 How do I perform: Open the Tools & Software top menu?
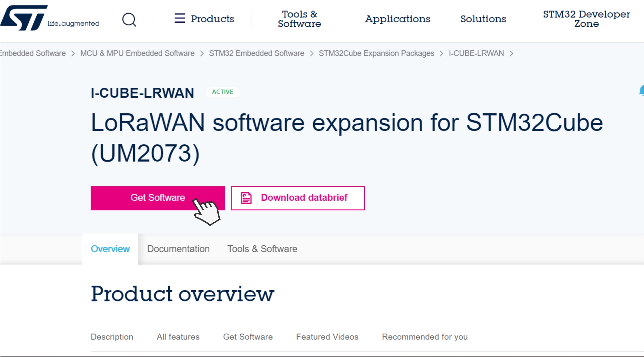pyautogui.click(x=299, y=19)
